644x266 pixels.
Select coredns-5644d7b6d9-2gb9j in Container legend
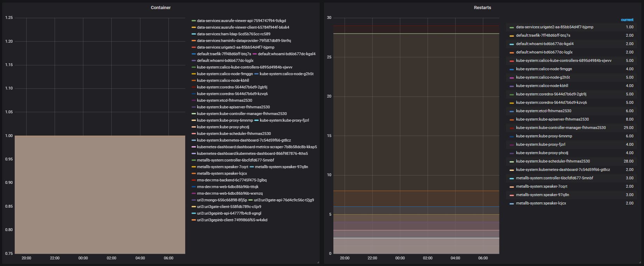[232, 87]
